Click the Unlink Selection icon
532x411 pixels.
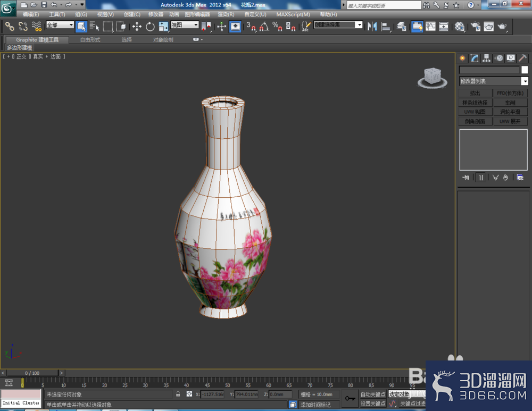(x=23, y=26)
